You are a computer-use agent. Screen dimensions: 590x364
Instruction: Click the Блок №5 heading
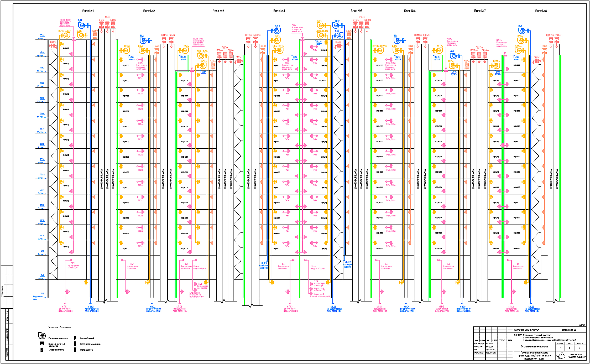pos(356,11)
